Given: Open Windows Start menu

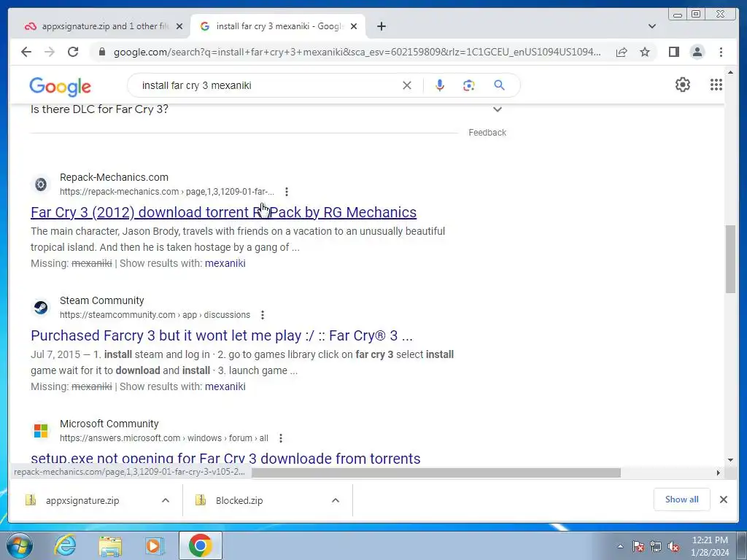Looking at the screenshot, I should [x=20, y=545].
